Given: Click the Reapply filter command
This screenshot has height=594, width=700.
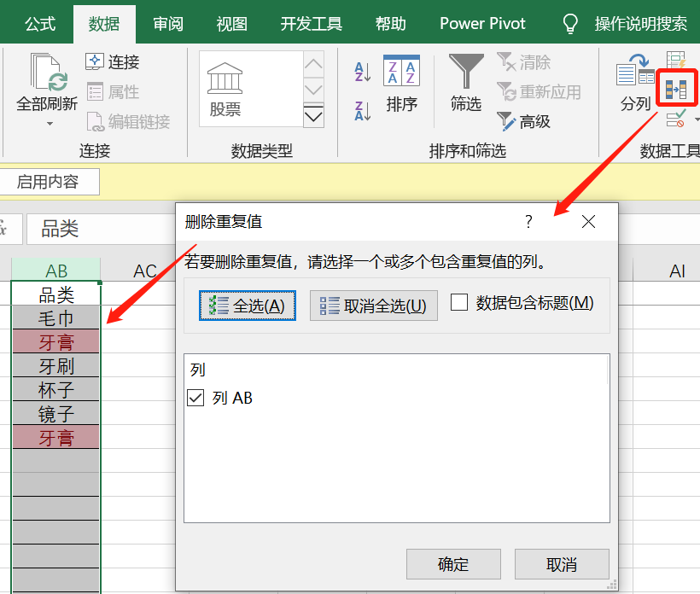Looking at the screenshot, I should (539, 92).
